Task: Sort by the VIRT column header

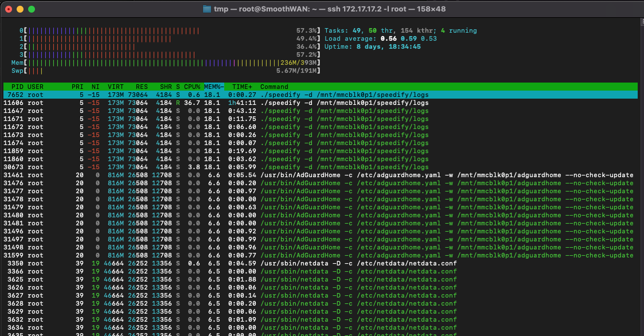Action: click(x=115, y=87)
